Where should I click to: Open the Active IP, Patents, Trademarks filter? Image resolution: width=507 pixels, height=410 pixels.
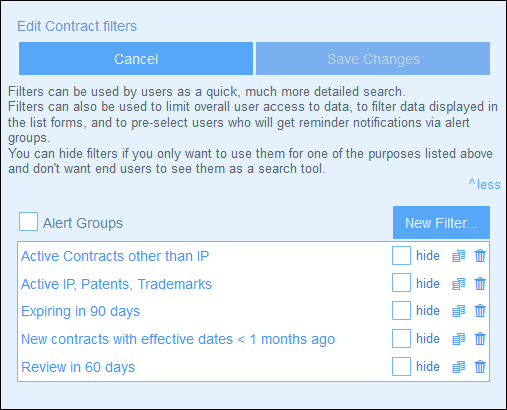116,284
